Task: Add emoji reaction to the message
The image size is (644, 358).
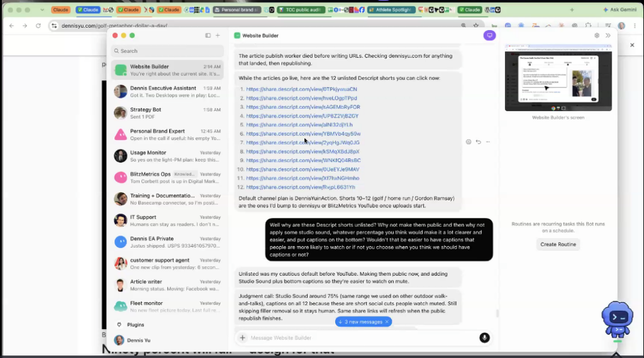Action: (x=468, y=142)
